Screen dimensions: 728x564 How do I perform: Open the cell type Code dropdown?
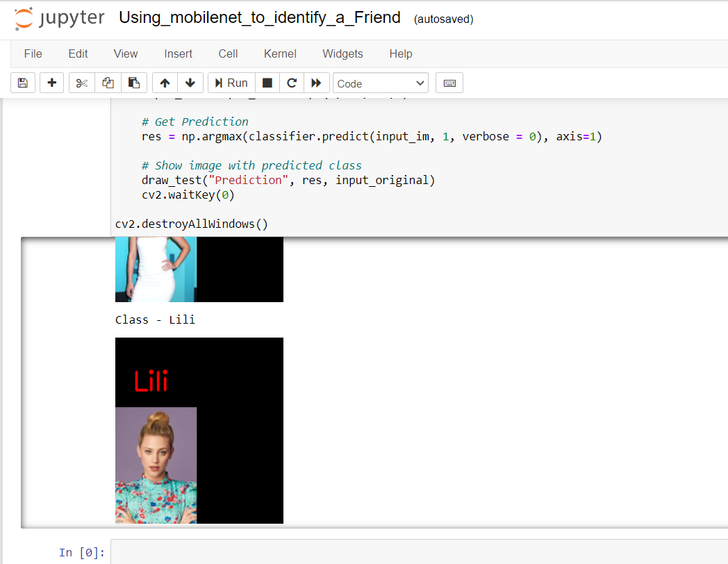pyautogui.click(x=380, y=83)
